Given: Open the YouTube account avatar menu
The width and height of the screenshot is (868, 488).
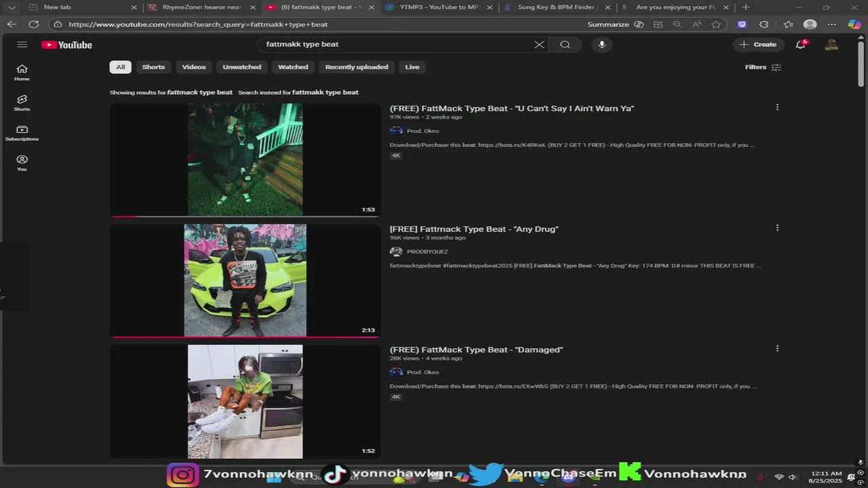Looking at the screenshot, I should [x=831, y=45].
